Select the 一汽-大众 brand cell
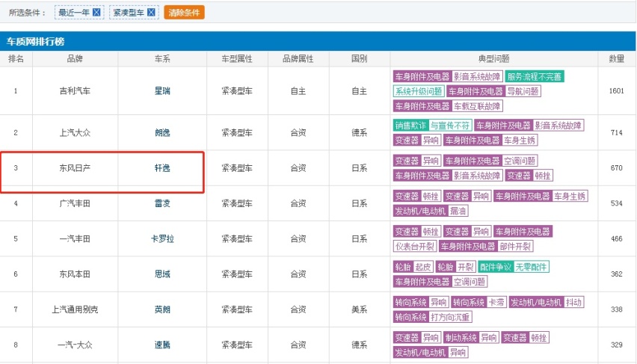The image size is (637, 364). (x=75, y=345)
